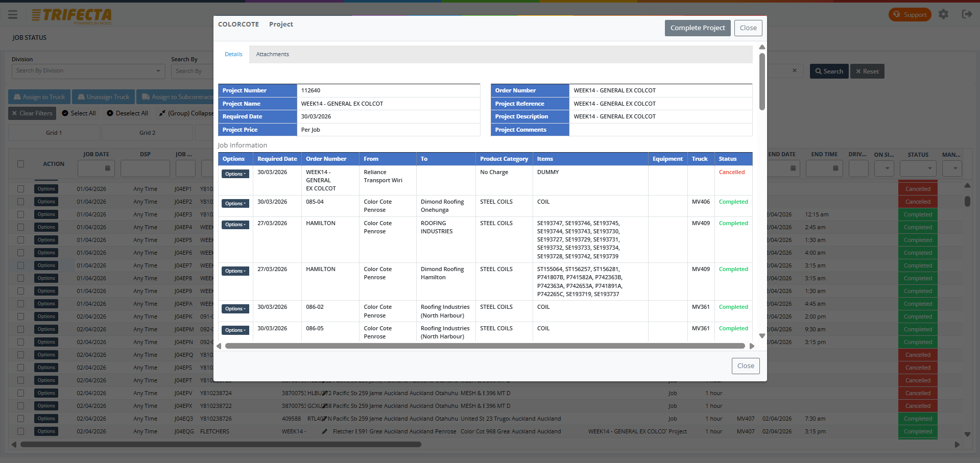Open the Support help button
The image size is (980, 463).
910,15
